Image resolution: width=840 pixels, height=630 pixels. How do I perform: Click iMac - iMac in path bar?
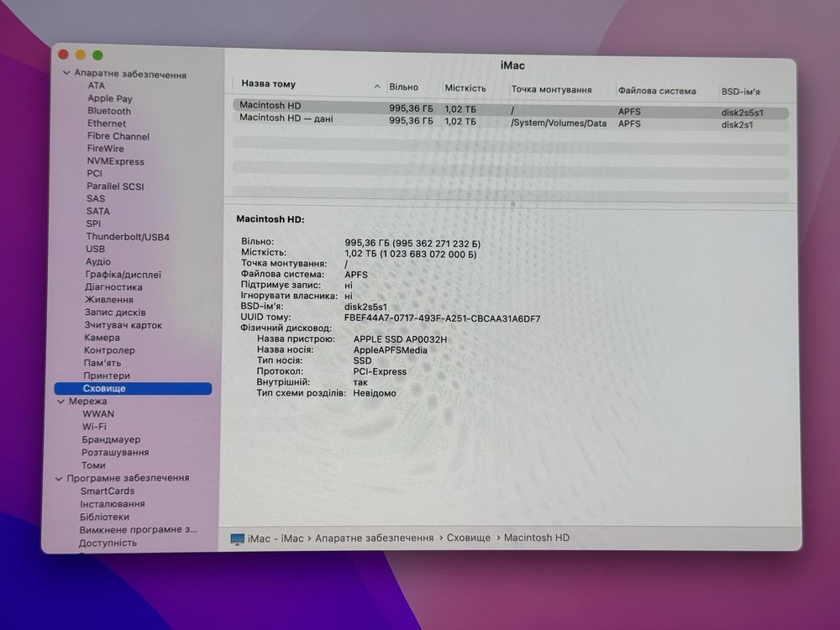click(276, 539)
